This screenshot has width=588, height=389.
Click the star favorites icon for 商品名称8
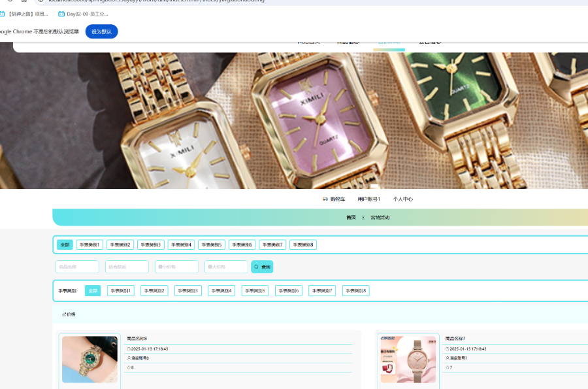[x=129, y=367]
